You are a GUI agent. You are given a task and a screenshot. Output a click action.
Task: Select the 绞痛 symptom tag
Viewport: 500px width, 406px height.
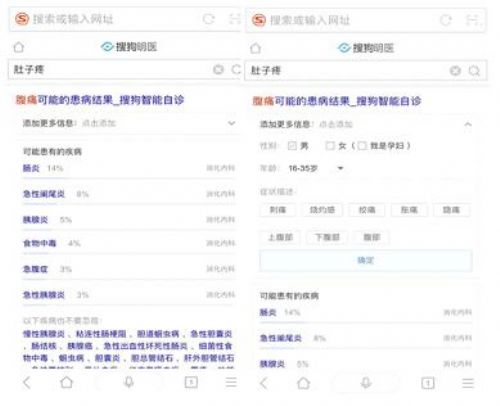pyautogui.click(x=367, y=210)
